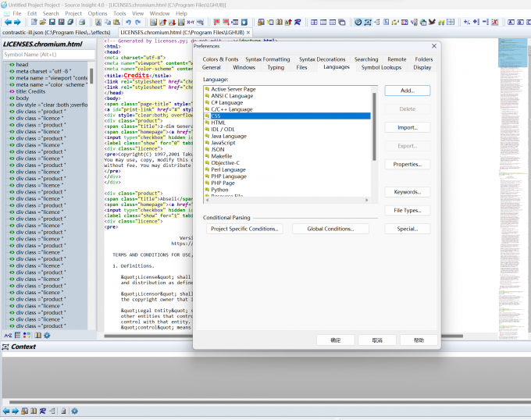Open the File Types... dialog button
This screenshot has width=531, height=420.
point(407,210)
